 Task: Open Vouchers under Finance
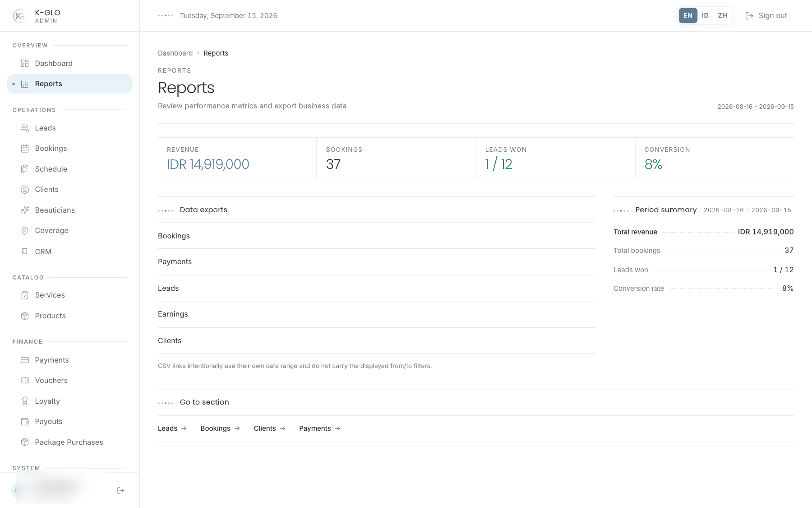pos(69,381)
